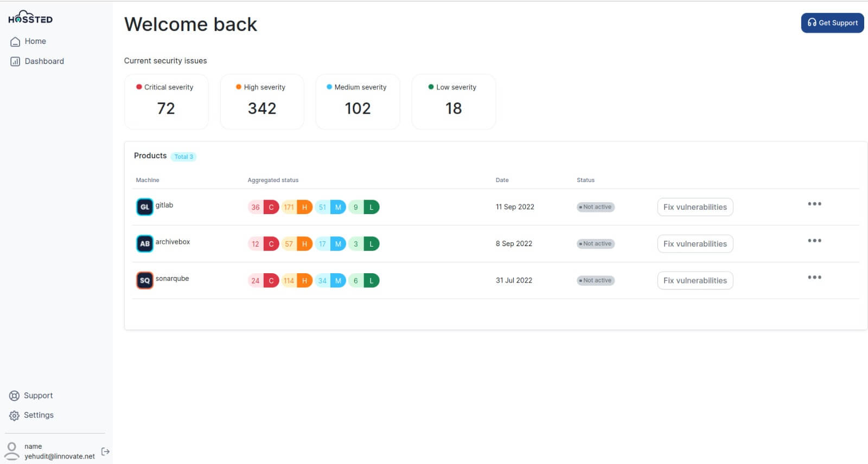The width and height of the screenshot is (868, 464).
Task: Open the three-dot menu for gitlab
Action: pos(814,204)
